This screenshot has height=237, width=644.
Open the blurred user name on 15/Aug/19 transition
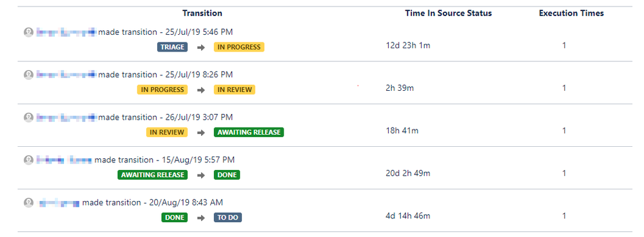64,160
